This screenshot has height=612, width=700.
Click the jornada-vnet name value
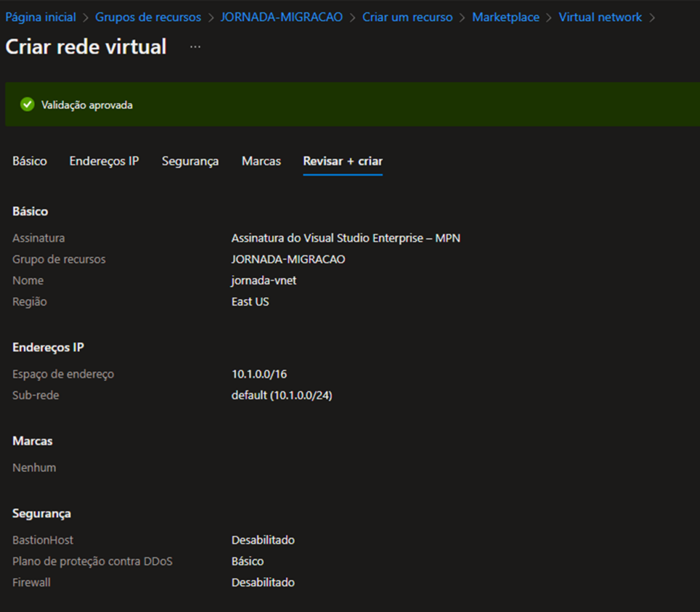[264, 281]
